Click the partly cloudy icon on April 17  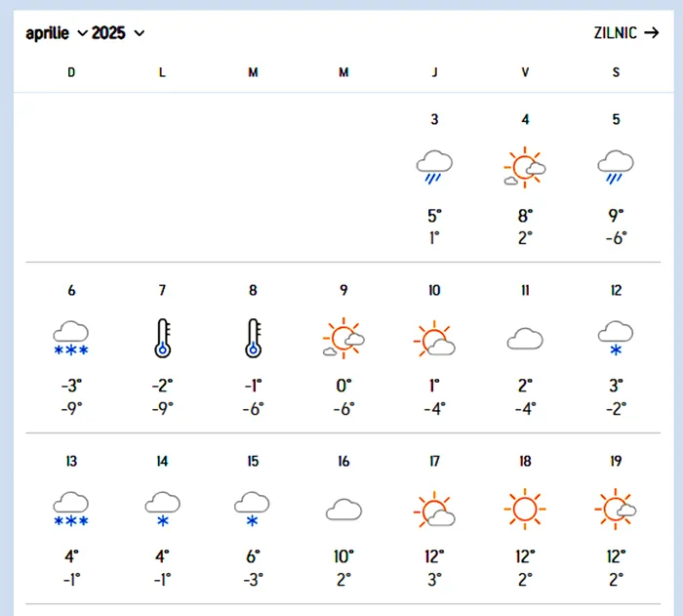(434, 509)
